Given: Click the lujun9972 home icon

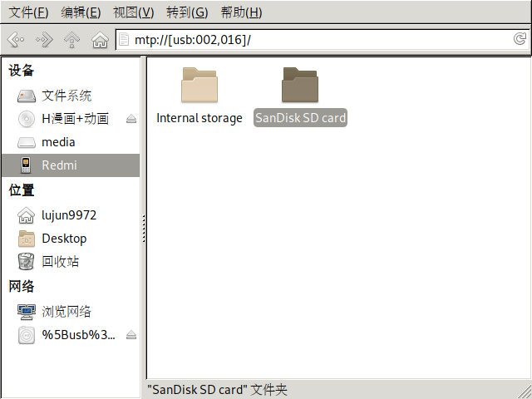Looking at the screenshot, I should [26, 215].
